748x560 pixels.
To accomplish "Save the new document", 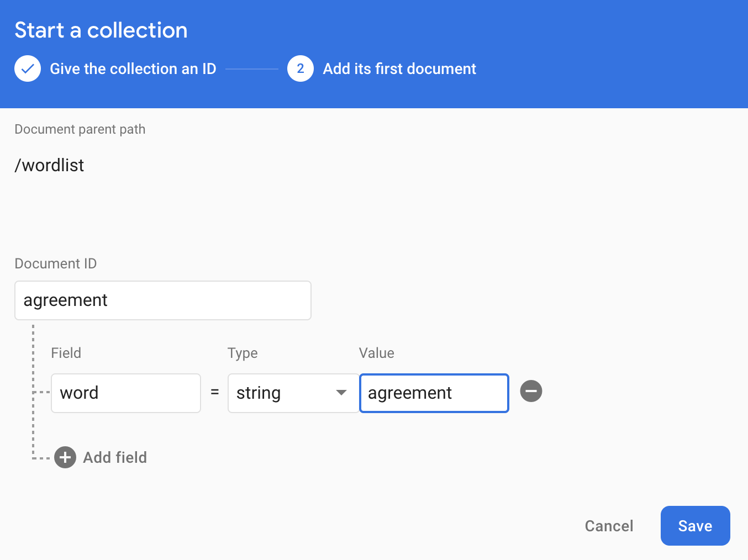I will [x=695, y=526].
